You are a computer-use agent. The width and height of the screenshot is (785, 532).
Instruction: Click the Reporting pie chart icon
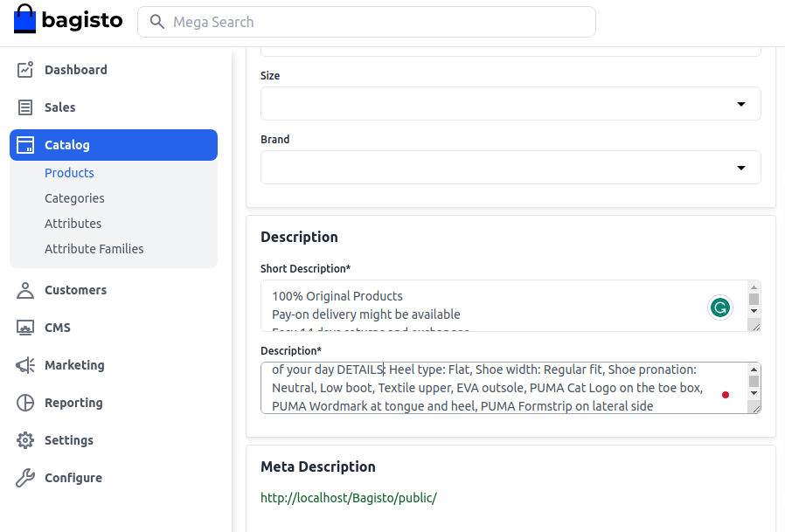pyautogui.click(x=25, y=403)
